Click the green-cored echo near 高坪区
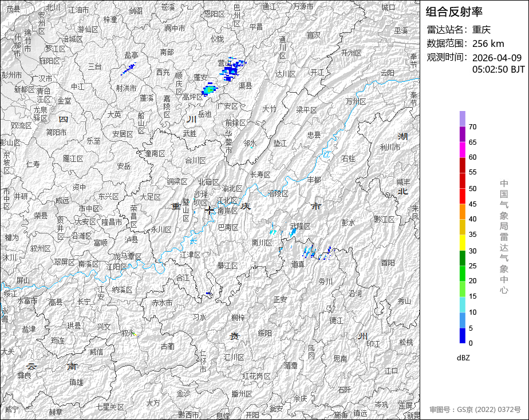 tap(210, 89)
